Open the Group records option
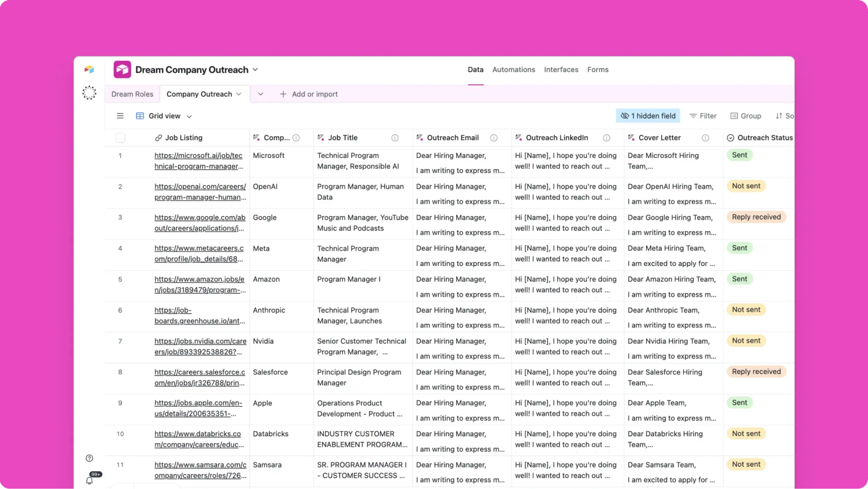This screenshot has height=489, width=868. tap(746, 116)
